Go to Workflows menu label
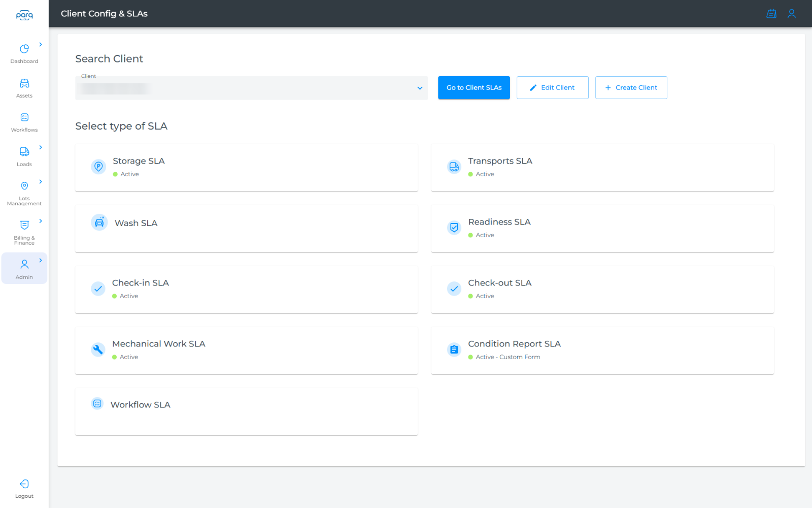This screenshot has width=812, height=508. (x=24, y=130)
